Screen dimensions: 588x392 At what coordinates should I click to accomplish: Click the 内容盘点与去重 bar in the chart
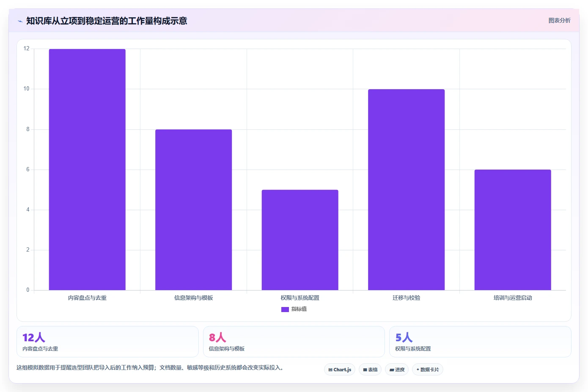[x=87, y=170]
